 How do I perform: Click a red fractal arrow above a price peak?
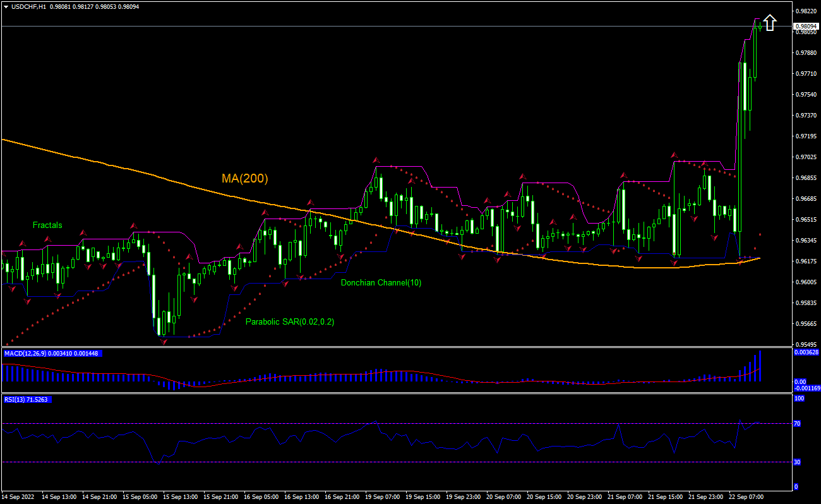coord(376,160)
